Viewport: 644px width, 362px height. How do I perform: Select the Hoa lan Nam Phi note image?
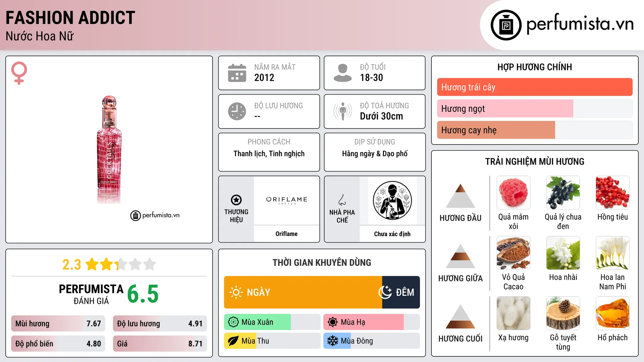[613, 253]
